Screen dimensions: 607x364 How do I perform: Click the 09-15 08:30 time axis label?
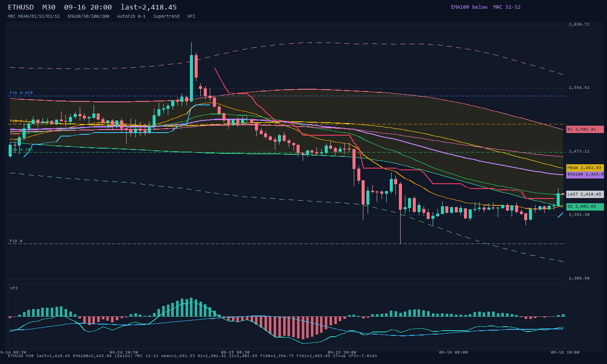pos(235,352)
